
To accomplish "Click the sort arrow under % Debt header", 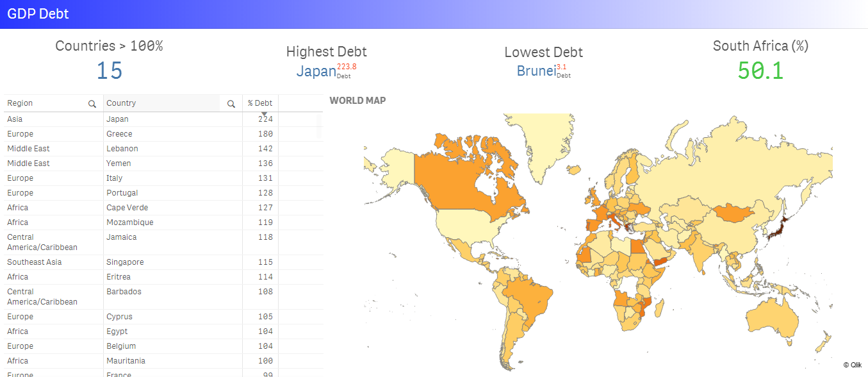I will click(264, 113).
